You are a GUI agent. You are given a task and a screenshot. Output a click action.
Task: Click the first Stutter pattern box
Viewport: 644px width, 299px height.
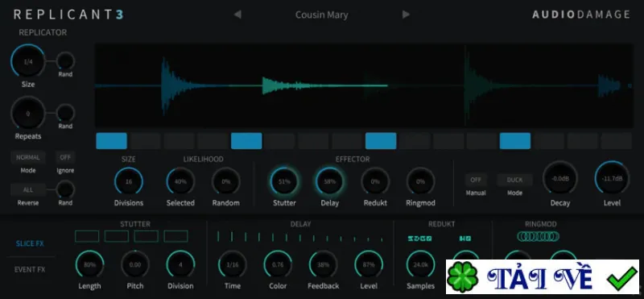click(87, 236)
